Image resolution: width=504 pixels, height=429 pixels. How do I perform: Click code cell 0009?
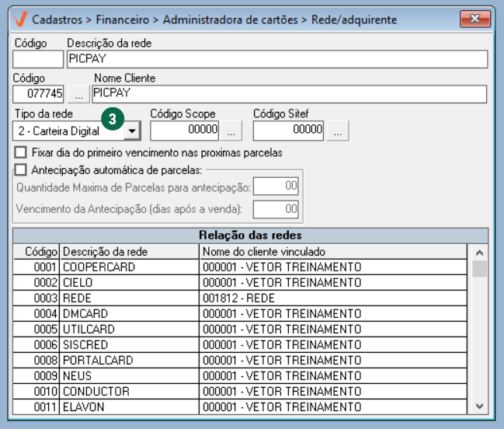click(36, 375)
